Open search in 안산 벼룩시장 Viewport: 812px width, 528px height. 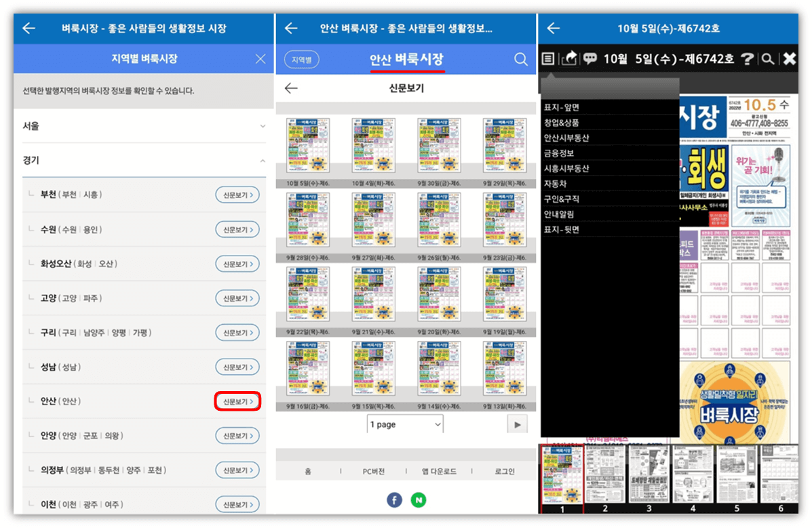pyautogui.click(x=520, y=59)
